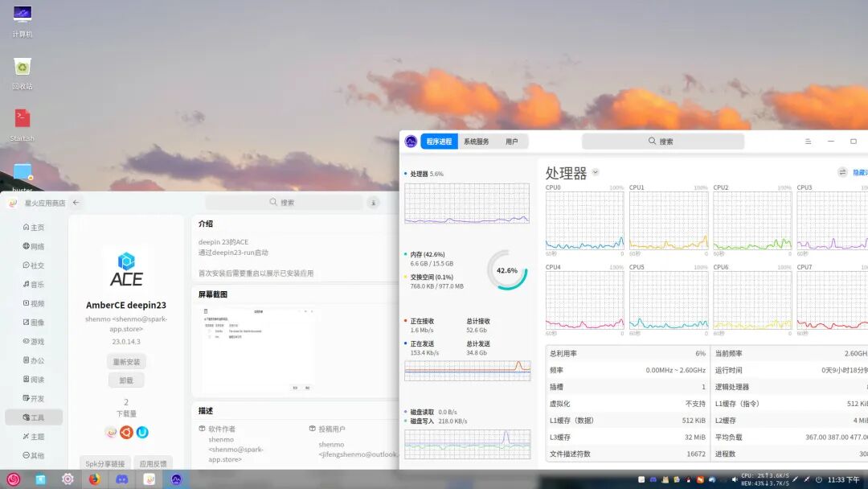
Task: Open 图像 category in Spark Store sidebar
Action: click(33, 323)
